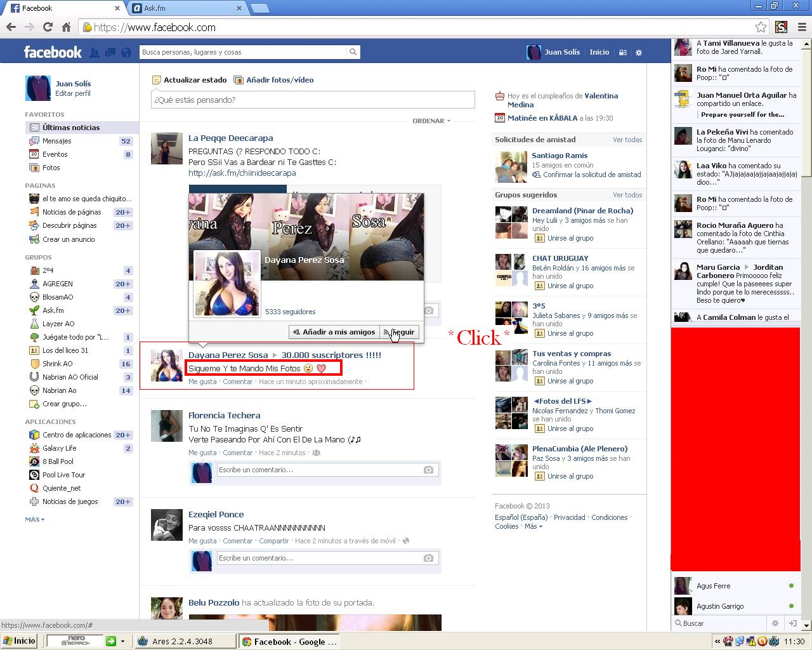Open chat with Agustin Garrigo
Image resolution: width=812 pixels, height=650 pixels.
(735, 606)
